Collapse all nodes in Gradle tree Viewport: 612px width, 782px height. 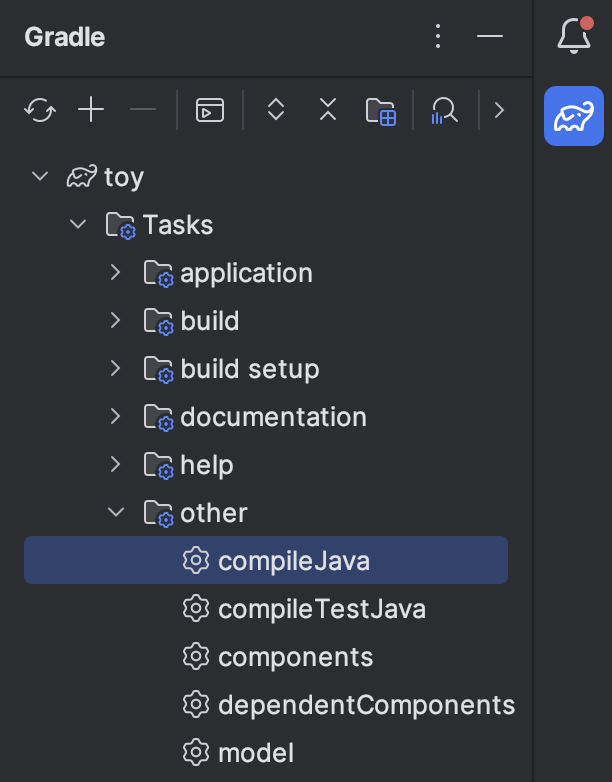click(x=328, y=110)
